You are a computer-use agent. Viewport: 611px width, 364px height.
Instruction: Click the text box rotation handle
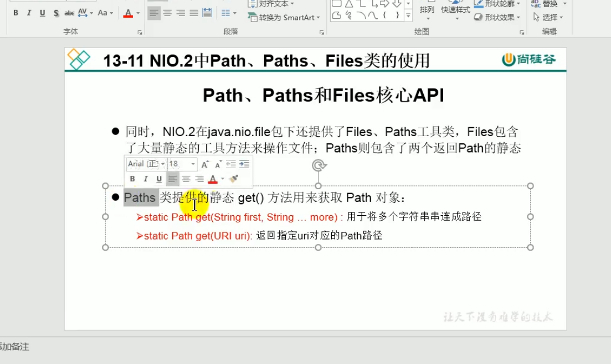[x=319, y=165]
